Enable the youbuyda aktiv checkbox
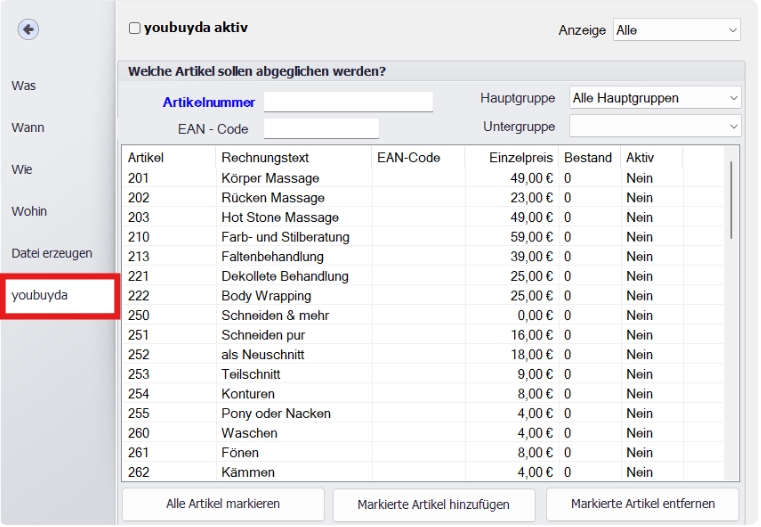The width and height of the screenshot is (761, 527). (x=134, y=28)
